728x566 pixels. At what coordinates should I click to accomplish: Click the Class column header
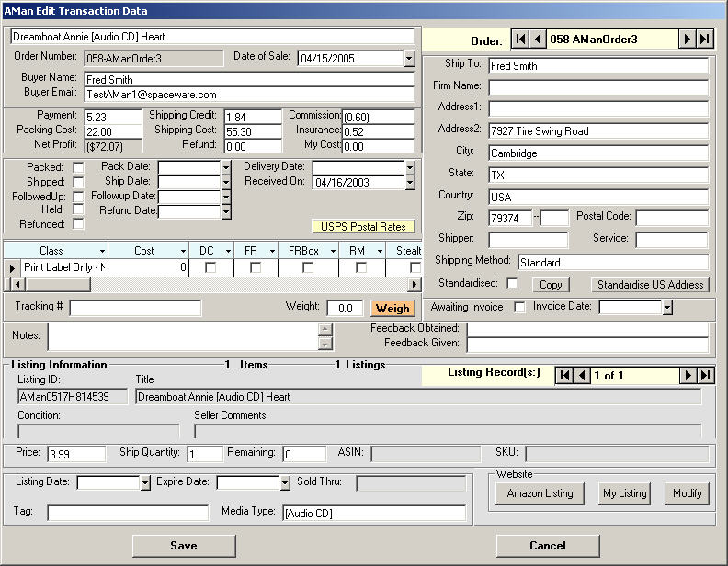click(x=51, y=251)
